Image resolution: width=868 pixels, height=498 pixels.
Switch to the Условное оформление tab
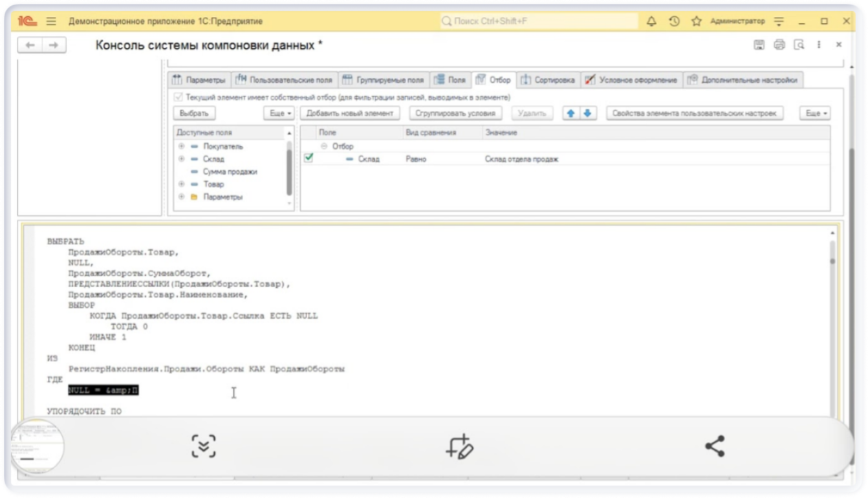click(631, 80)
